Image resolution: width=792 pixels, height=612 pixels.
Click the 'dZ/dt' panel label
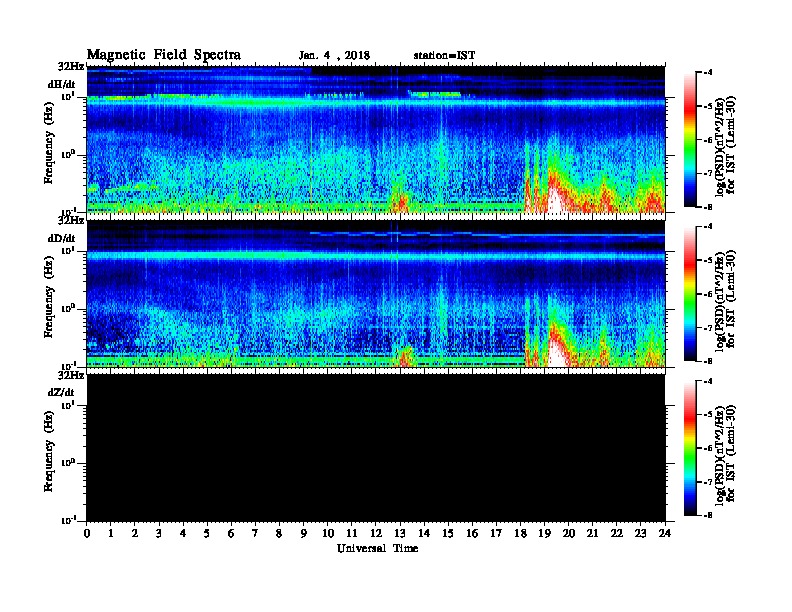click(61, 392)
